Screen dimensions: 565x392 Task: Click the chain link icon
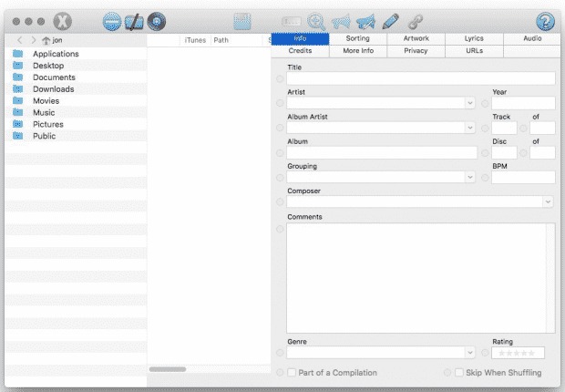(416, 22)
